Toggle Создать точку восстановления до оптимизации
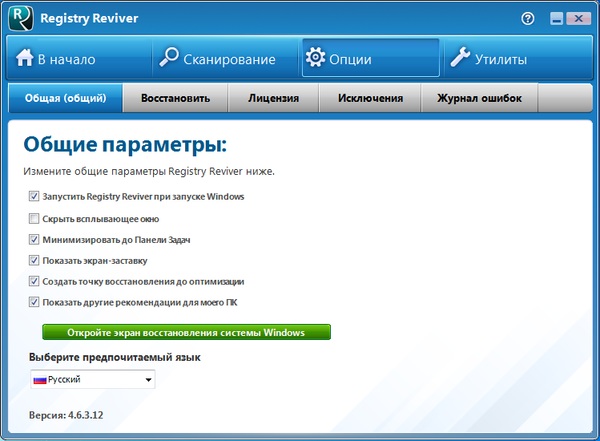Image resolution: width=600 pixels, height=441 pixels. tap(34, 281)
